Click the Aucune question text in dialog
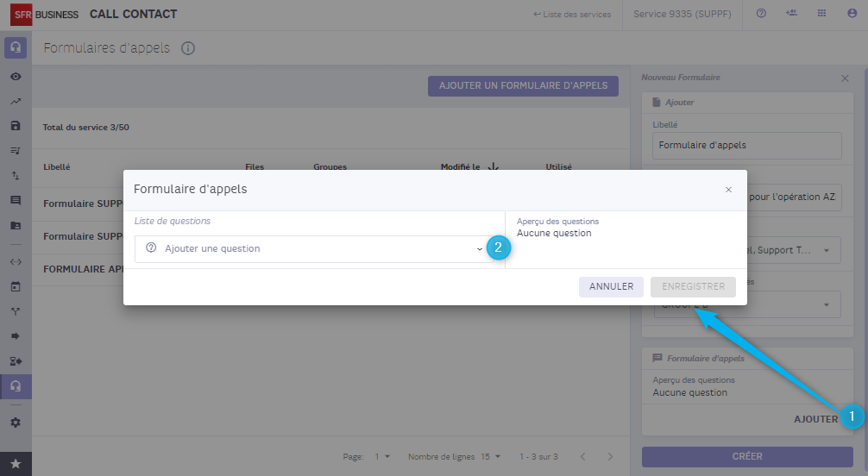 [554, 233]
